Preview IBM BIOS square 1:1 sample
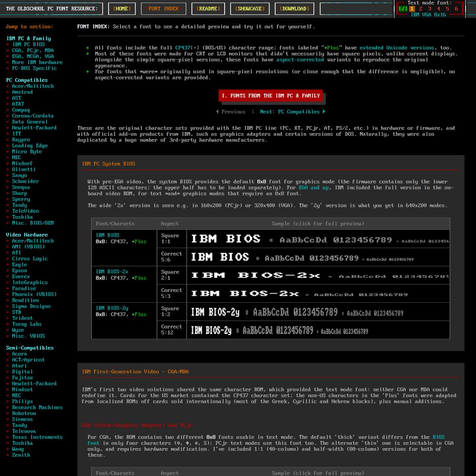This screenshot has height=476, width=476. (318, 239)
